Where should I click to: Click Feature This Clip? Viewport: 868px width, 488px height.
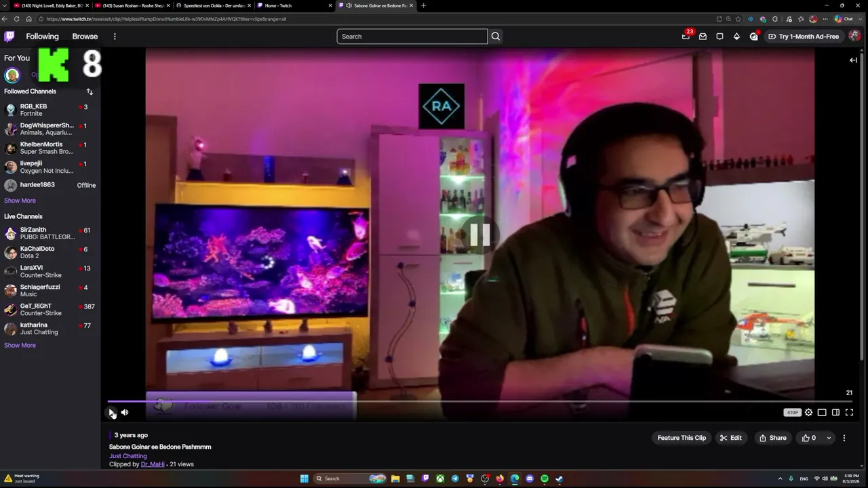tap(682, 438)
